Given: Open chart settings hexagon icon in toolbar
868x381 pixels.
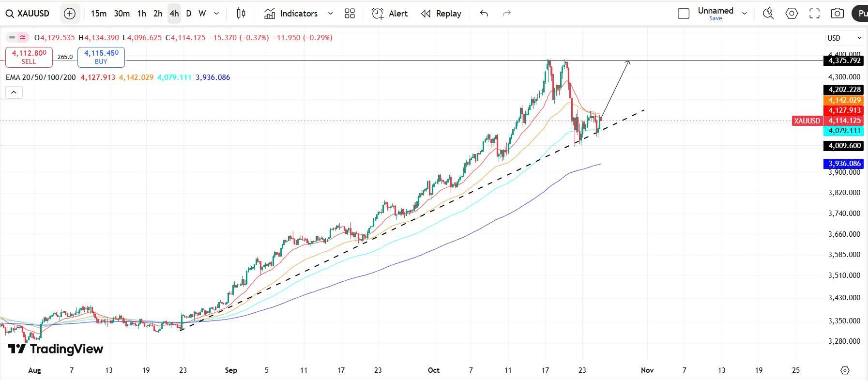Looking at the screenshot, I should click(792, 14).
